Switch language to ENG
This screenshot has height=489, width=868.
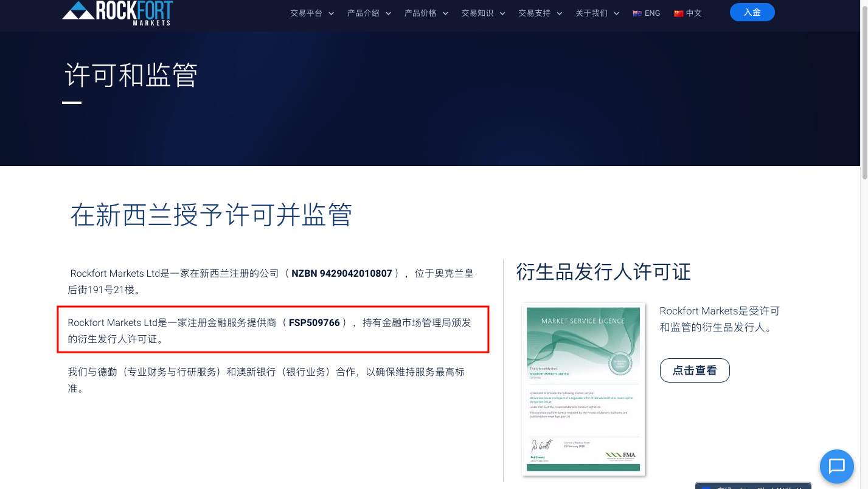coord(652,13)
